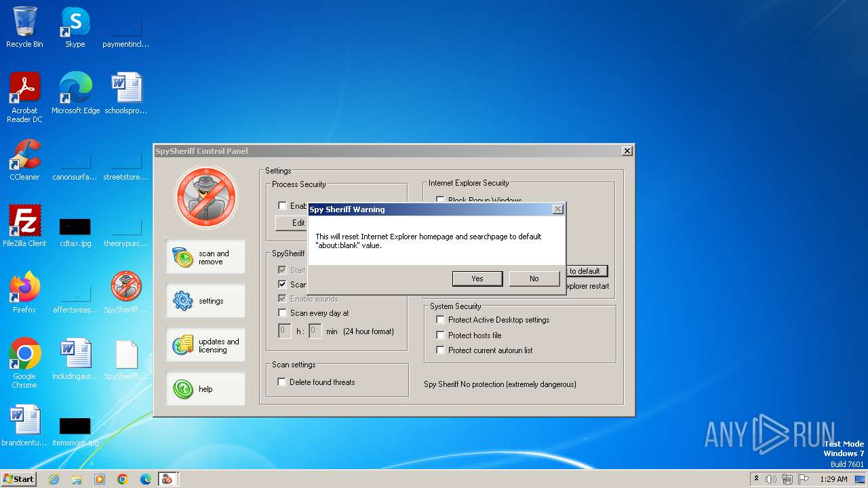
Task: Open Google Chrome desktop shortcut
Action: point(24,363)
